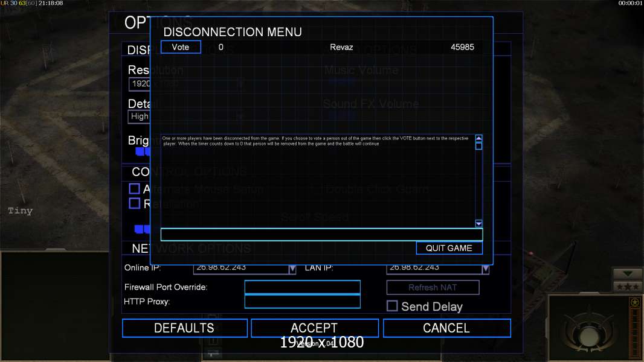The height and width of the screenshot is (362, 644).
Task: Click the message box scroll-down arrow
Action: [478, 223]
